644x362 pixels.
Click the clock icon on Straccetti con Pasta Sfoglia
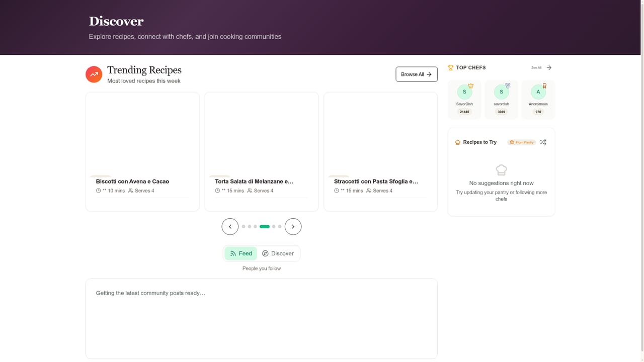click(x=337, y=191)
